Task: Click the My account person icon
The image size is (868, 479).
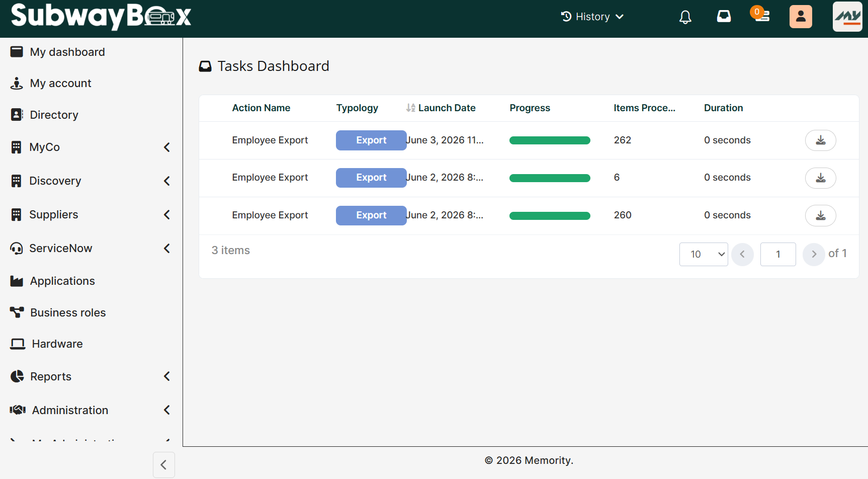Action: [x=17, y=83]
